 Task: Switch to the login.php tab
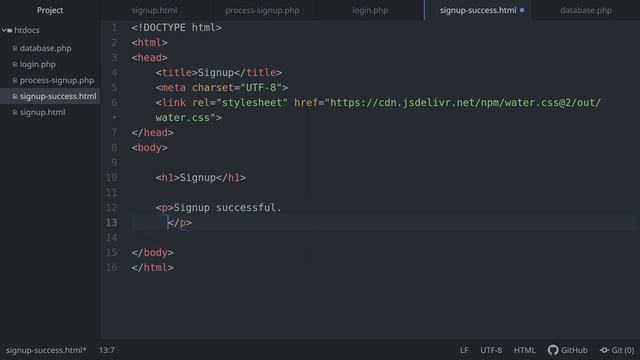click(370, 10)
